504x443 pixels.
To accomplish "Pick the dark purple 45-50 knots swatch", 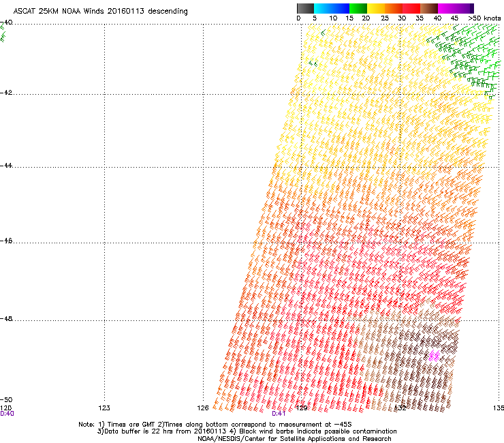I will tap(464, 8).
